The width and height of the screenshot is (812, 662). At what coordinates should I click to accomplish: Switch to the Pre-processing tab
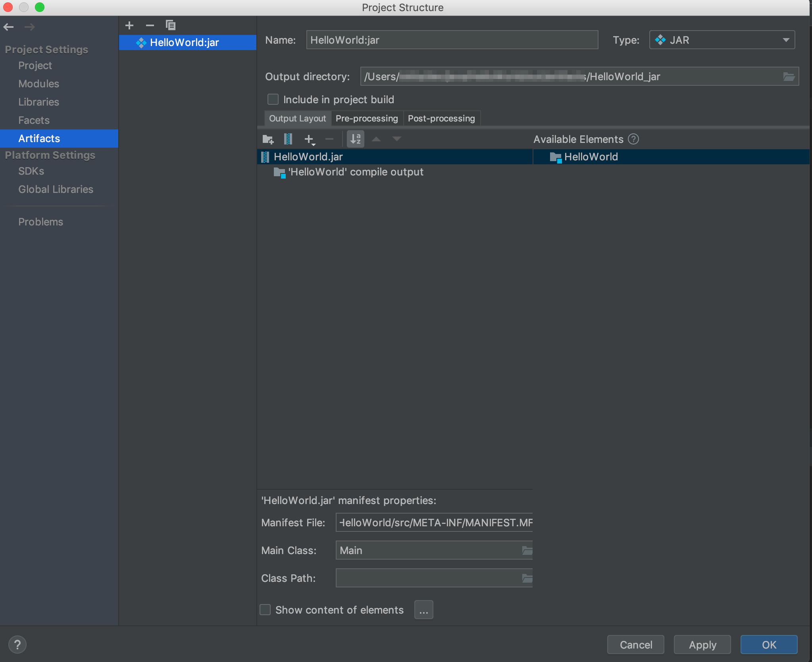(x=367, y=118)
